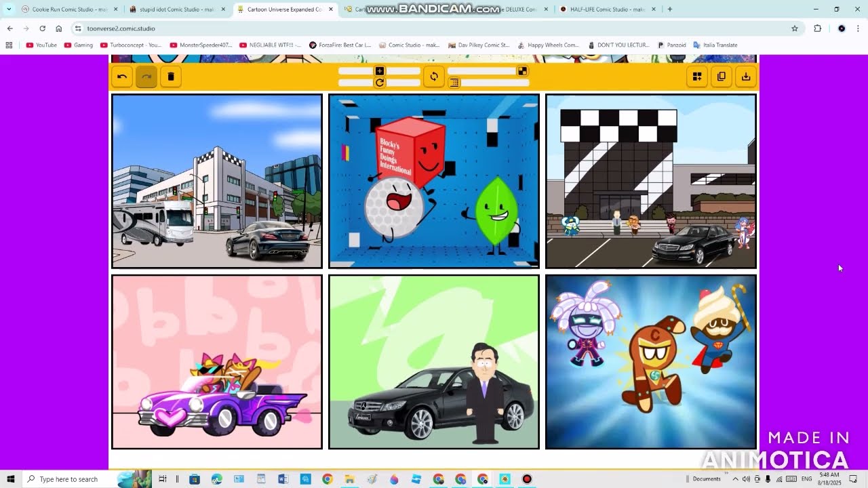Open the YouTube bookmark

point(41,45)
